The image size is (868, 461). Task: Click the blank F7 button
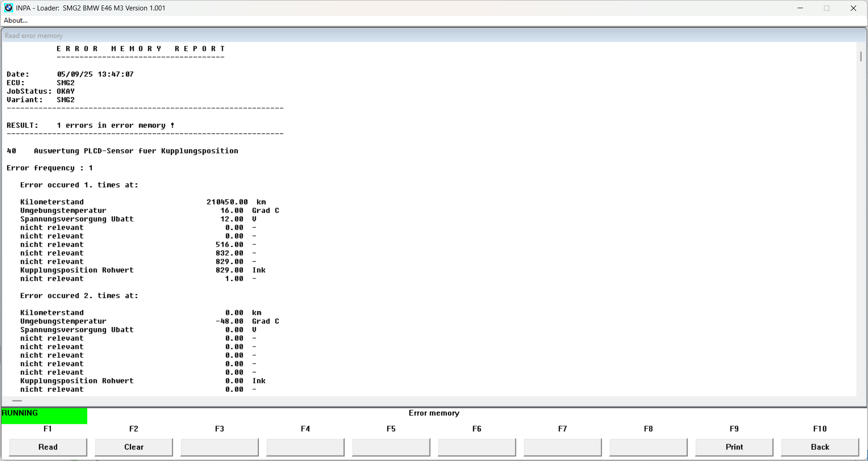563,447
